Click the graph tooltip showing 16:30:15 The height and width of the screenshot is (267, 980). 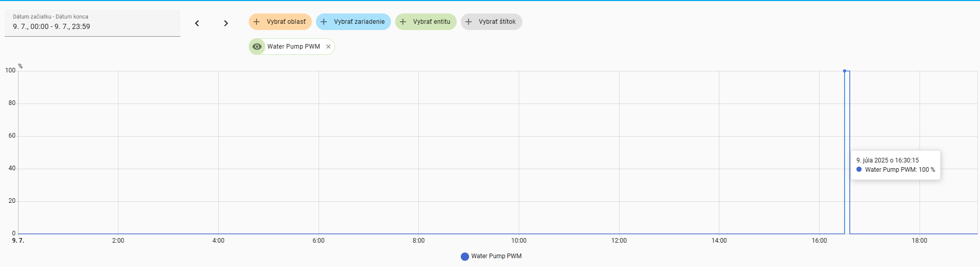click(x=896, y=165)
